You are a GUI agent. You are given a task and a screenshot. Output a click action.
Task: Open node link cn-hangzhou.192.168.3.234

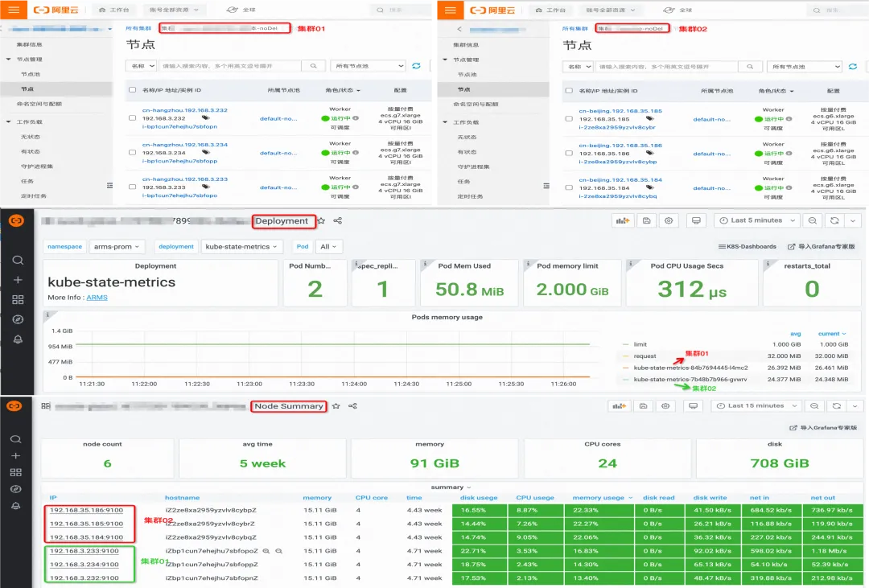pyautogui.click(x=184, y=145)
